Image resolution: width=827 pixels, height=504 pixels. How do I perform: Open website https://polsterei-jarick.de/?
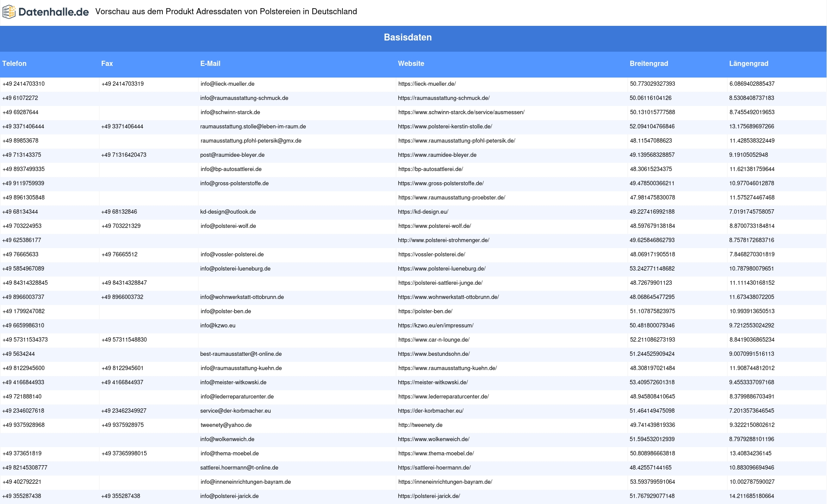429,496
